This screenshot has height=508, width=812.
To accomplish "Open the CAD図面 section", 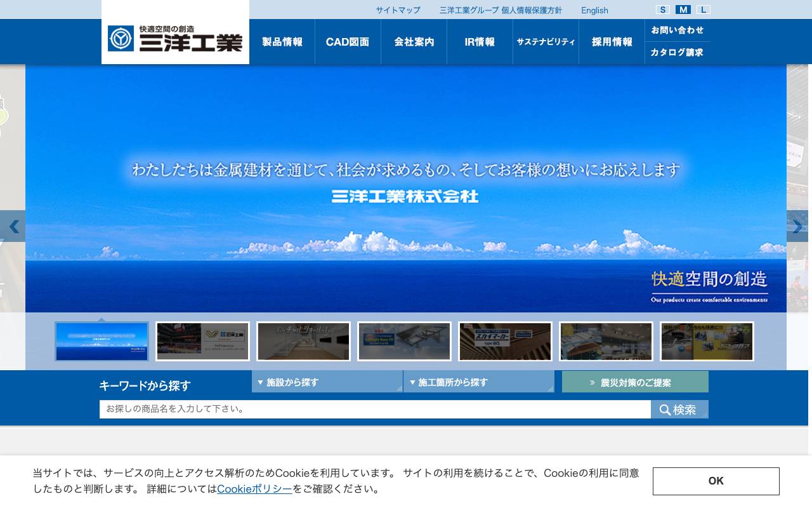I will [x=348, y=41].
